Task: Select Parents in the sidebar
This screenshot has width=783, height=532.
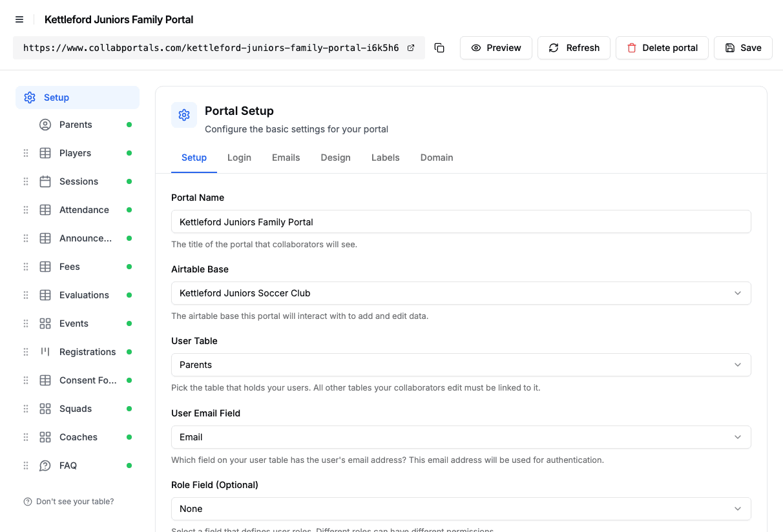Action: pos(85,125)
